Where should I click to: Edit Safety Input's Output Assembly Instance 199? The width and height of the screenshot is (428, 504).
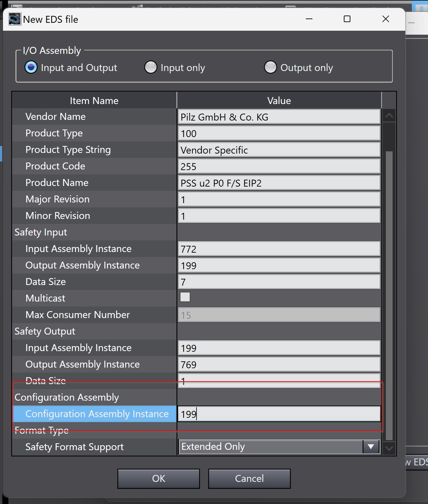tap(279, 266)
